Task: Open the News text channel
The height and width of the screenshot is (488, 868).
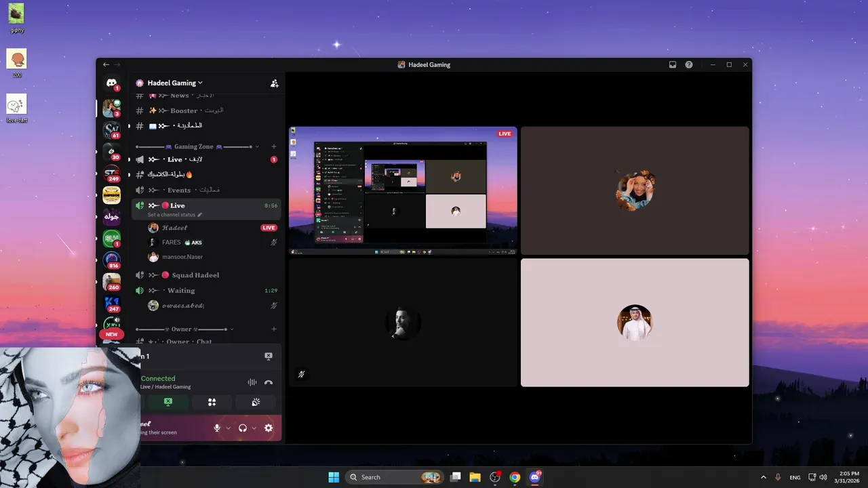Action: pyautogui.click(x=206, y=96)
